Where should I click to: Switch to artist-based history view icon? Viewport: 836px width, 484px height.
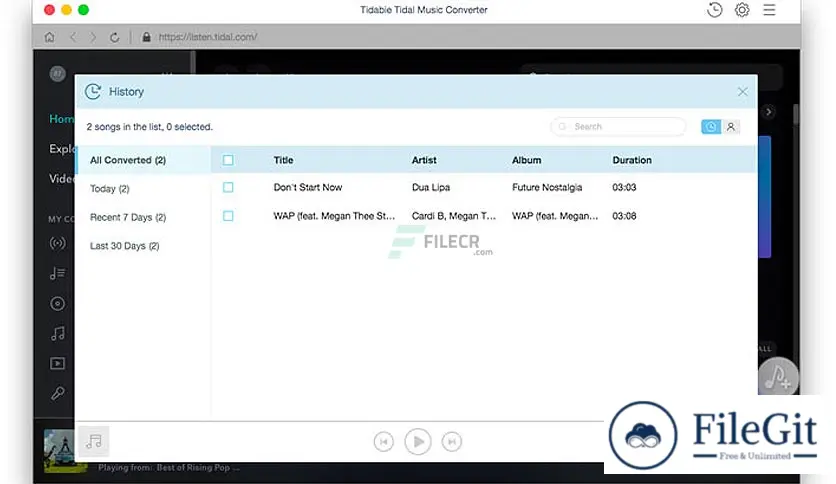click(x=730, y=126)
